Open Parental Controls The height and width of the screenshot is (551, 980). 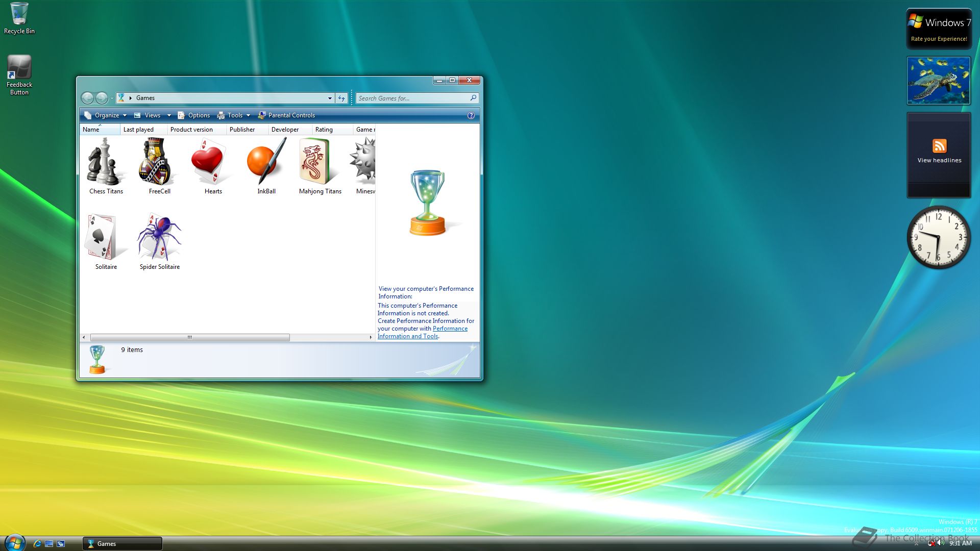click(x=286, y=115)
